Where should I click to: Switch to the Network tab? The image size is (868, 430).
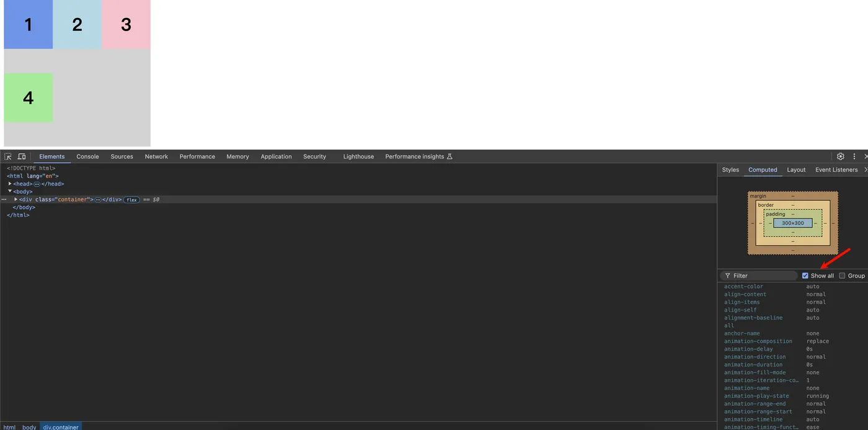(x=156, y=157)
